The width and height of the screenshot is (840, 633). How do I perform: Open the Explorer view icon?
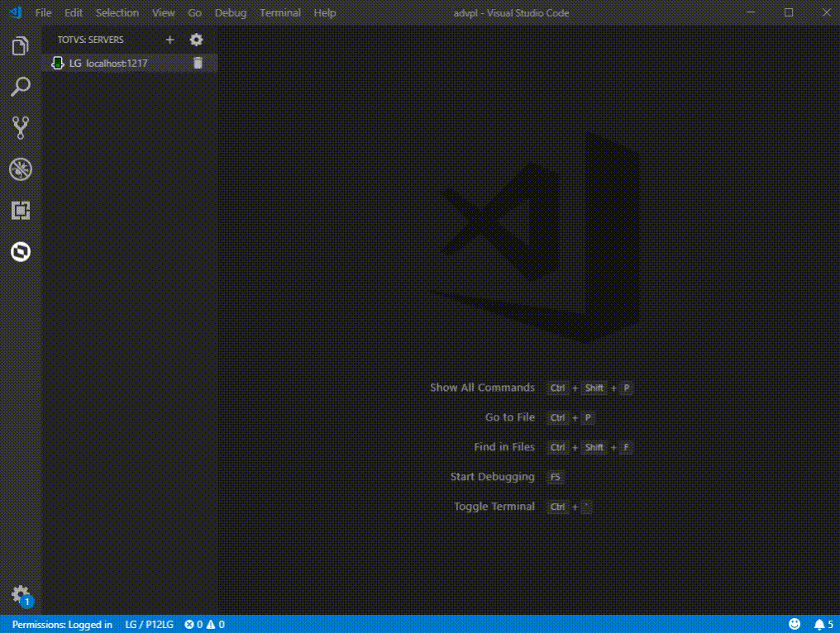[21, 46]
